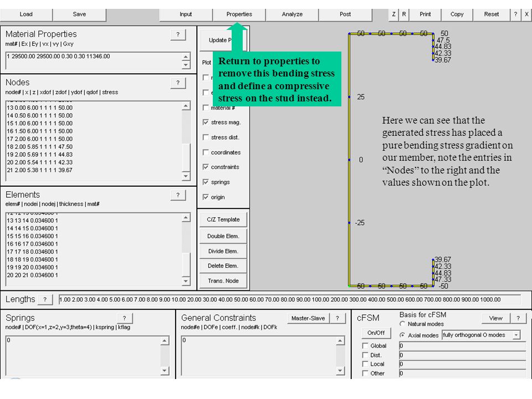Viewport: 532px width, 399px height.
Task: Select the Axial modes radio button
Action: point(402,335)
